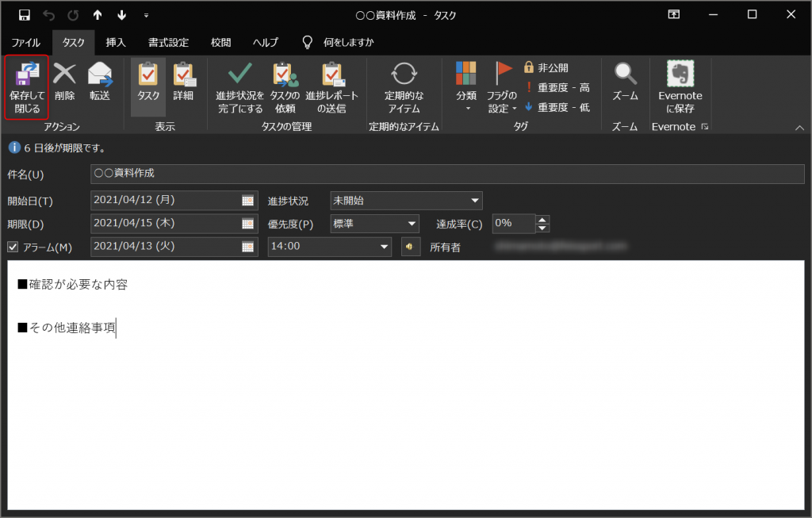
Task: Click the quick access save disk icon
Action: point(24,15)
